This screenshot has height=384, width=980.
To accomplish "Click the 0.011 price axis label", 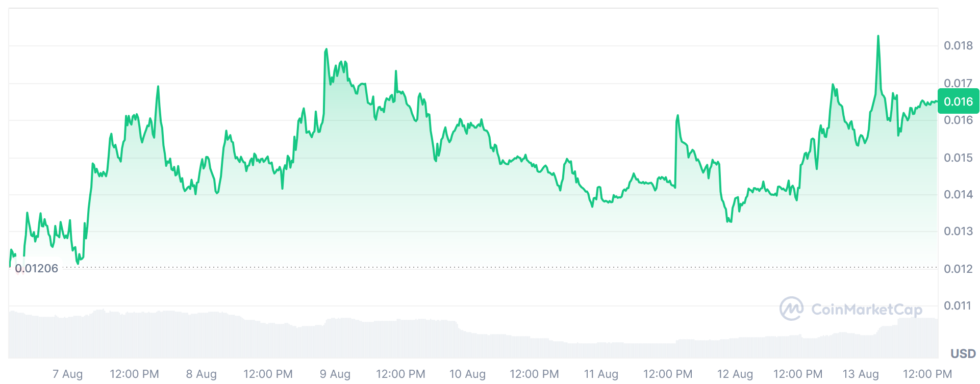I will tap(958, 305).
